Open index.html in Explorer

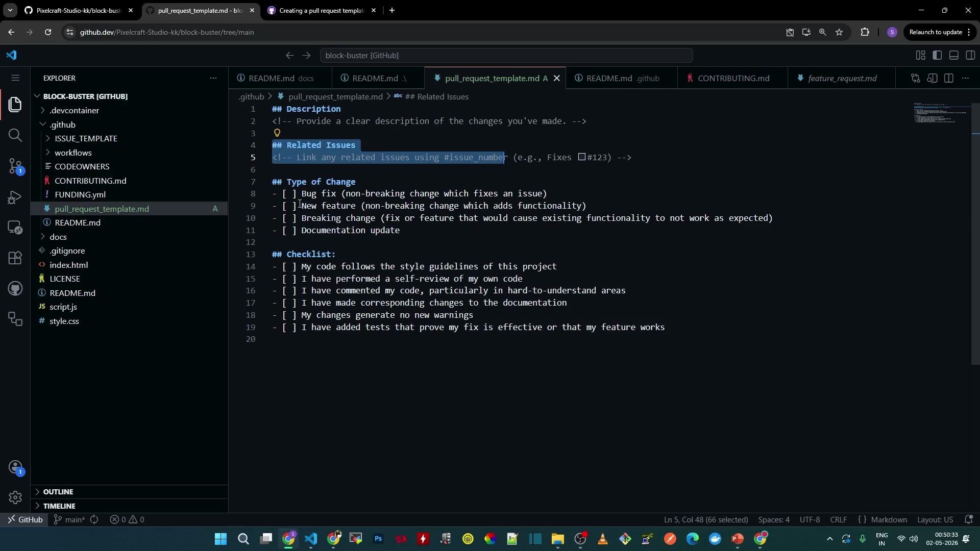click(130, 265)
